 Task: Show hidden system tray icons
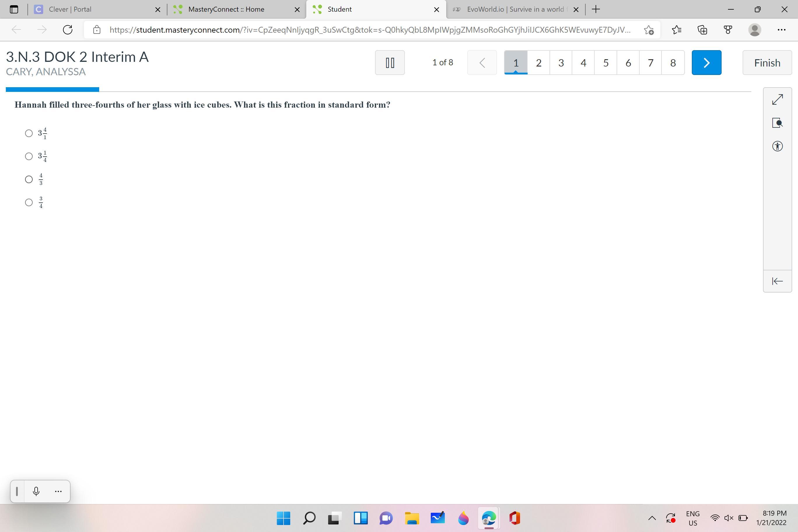click(x=652, y=518)
